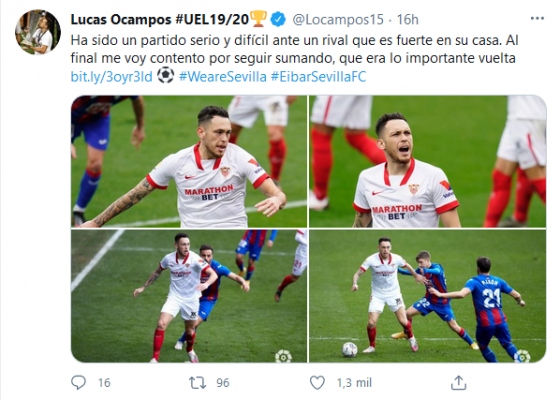This screenshot has height=400, width=560.
Task: Open the #WeareSevilla hashtag
Action: tap(222, 76)
